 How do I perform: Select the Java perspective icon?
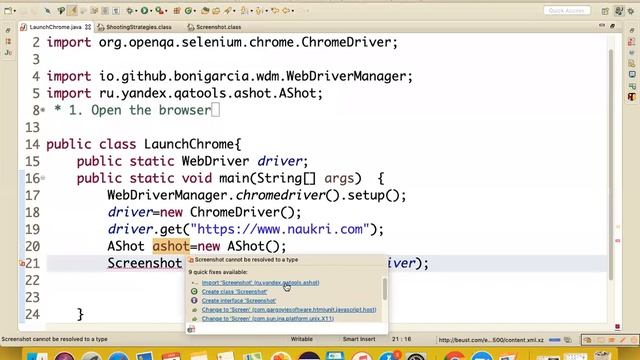coord(619,11)
